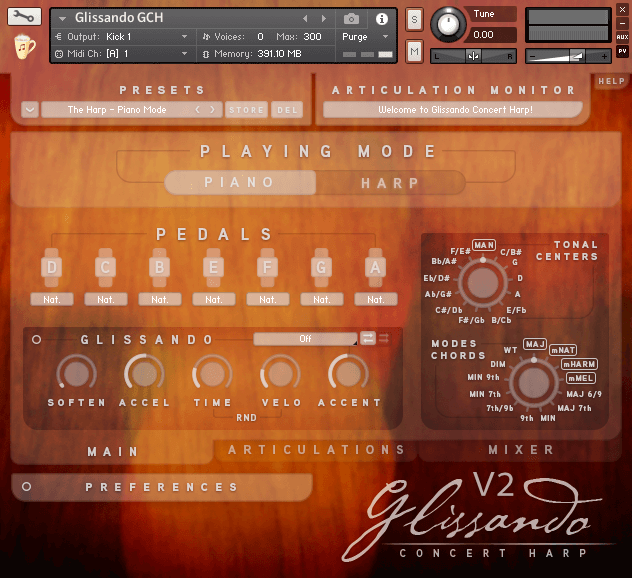632x578 pixels.
Task: Click the Modes Chords dial
Action: pos(534,382)
